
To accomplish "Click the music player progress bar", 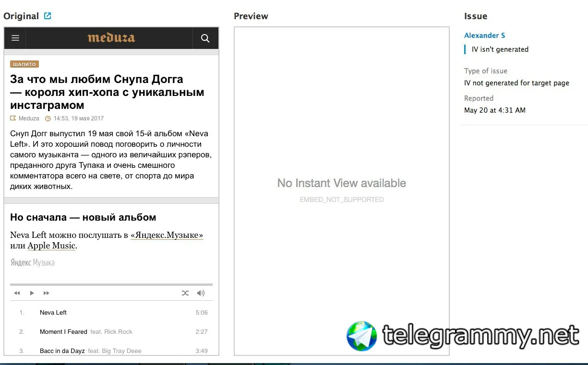I will coord(111,285).
